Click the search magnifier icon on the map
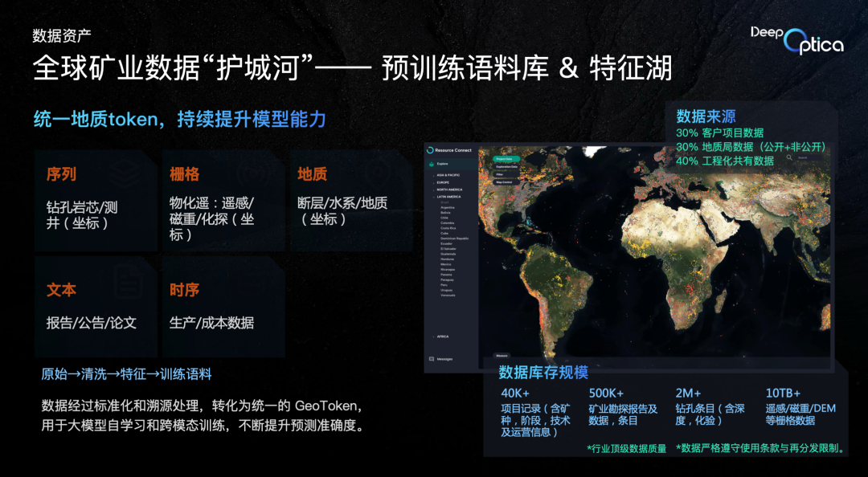This screenshot has height=477, width=868. pos(789,158)
